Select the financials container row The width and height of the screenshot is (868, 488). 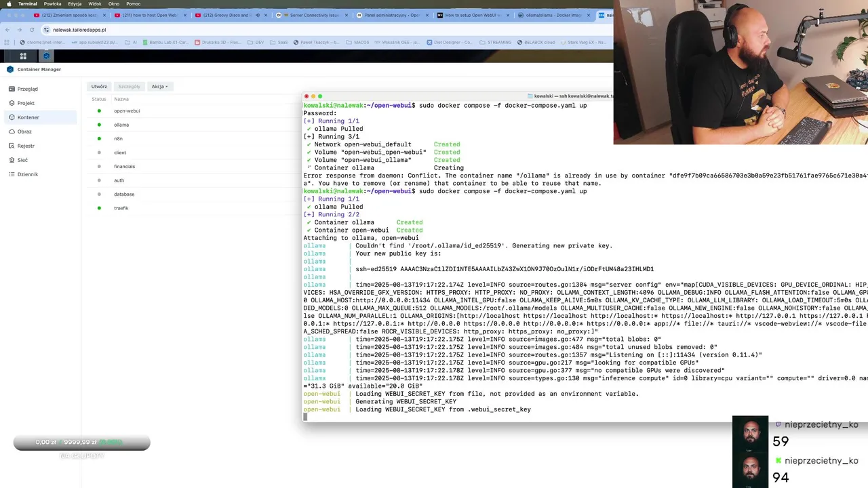195,167
